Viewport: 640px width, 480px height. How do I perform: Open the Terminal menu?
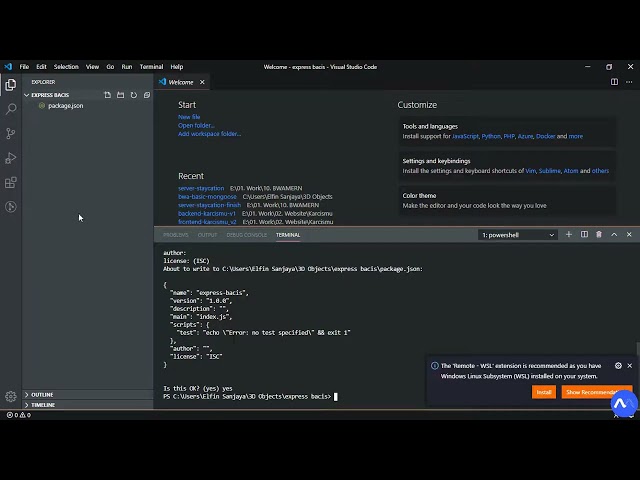[x=151, y=67]
